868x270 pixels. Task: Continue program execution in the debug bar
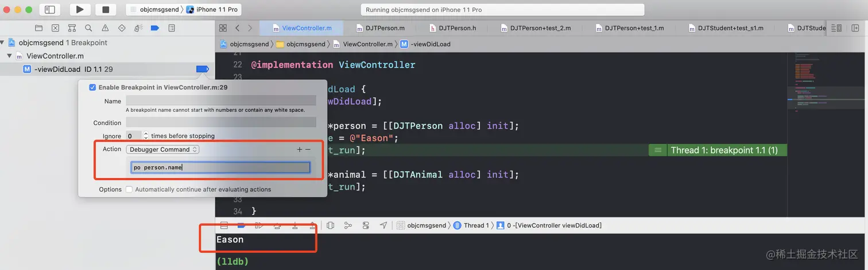click(259, 225)
